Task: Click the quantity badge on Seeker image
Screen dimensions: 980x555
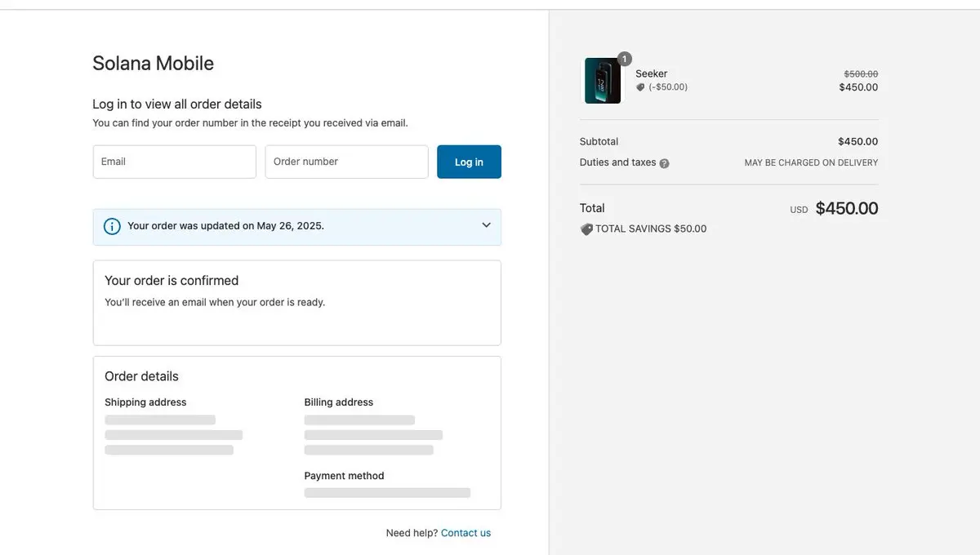Action: point(624,59)
